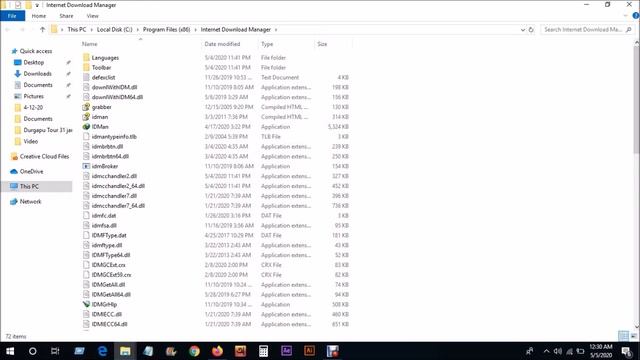640x360 pixels.
Task: Open the Languages folder
Action: (105, 58)
